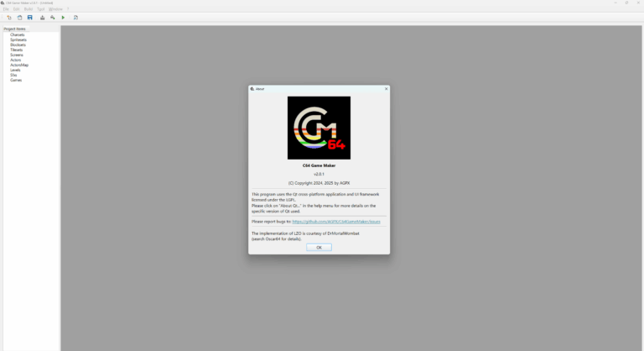Viewport: 644px width, 351px height.
Task: Click the green Run play icon
Action: click(x=63, y=18)
